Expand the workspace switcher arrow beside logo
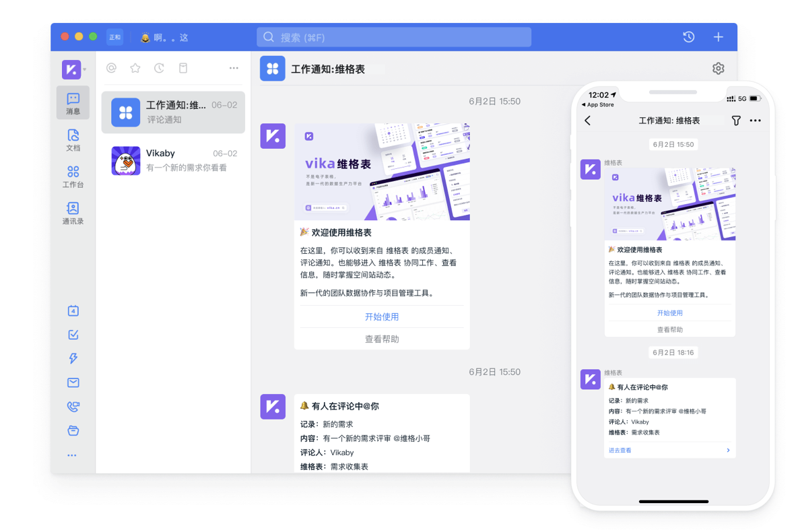Image resolution: width=800 pixels, height=532 pixels. pyautogui.click(x=85, y=70)
